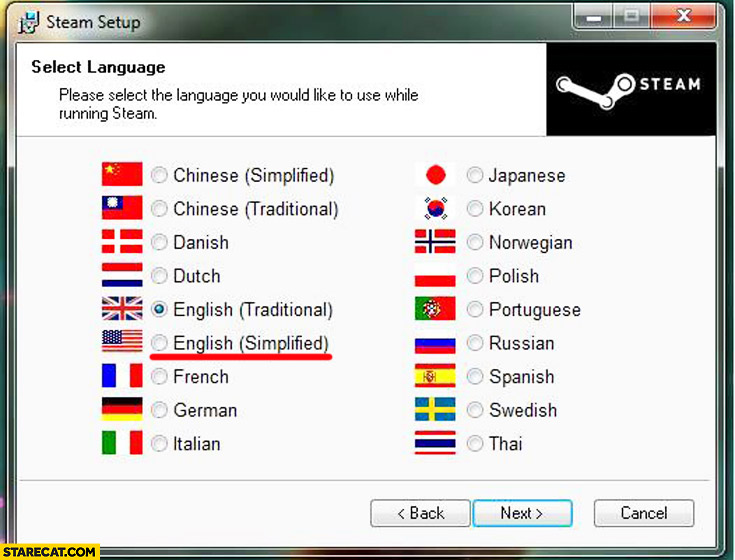Click the Norwegian flag icon
735x560 pixels.
point(435,241)
